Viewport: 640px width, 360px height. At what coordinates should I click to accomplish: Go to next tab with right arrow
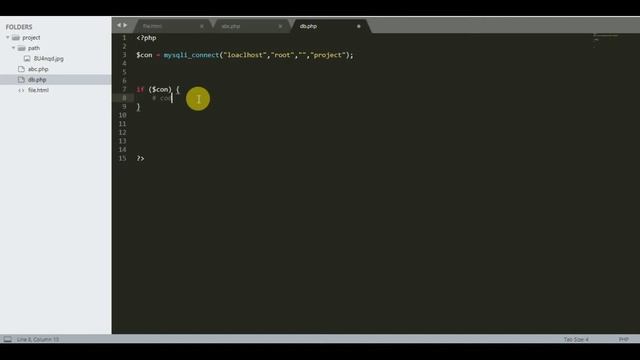point(125,25)
